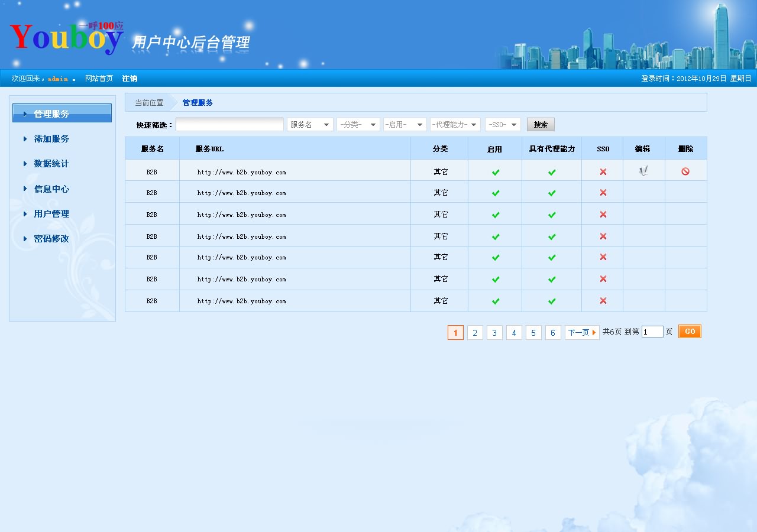Click the 网站首页 link
Image resolution: width=757 pixels, height=532 pixels.
click(99, 79)
